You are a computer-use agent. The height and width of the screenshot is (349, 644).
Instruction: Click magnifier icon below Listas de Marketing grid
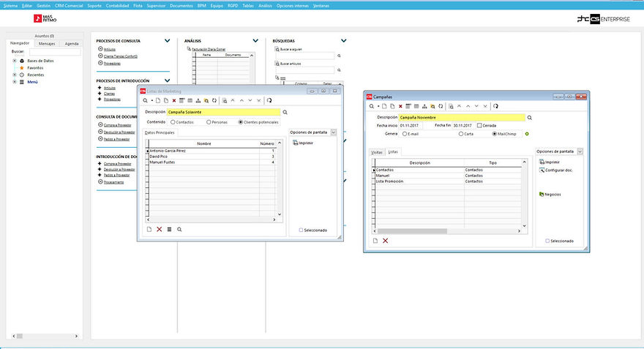(179, 230)
